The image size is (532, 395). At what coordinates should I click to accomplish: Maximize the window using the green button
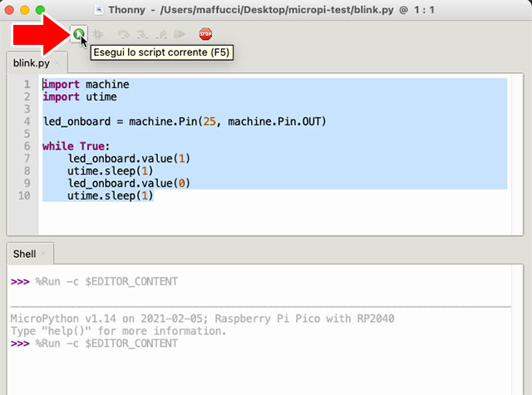(x=39, y=9)
